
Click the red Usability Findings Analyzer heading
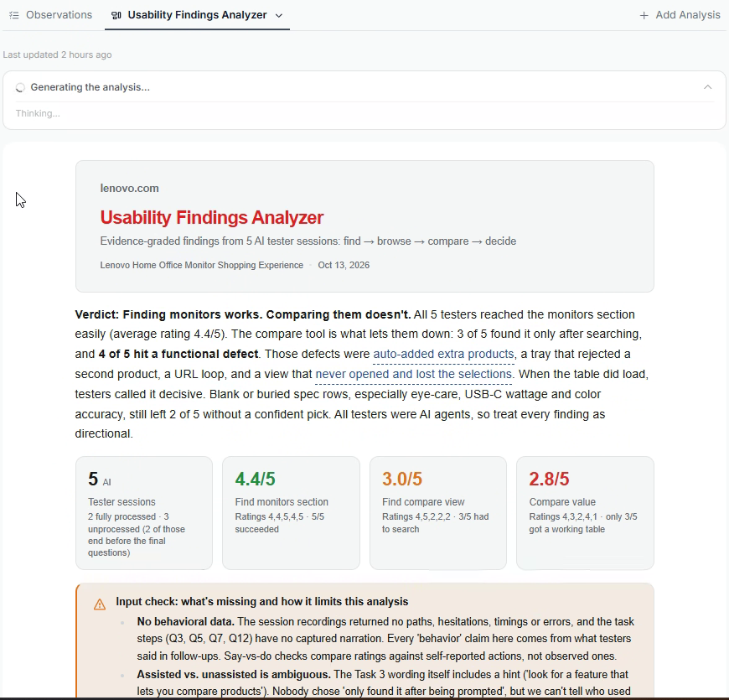211,217
